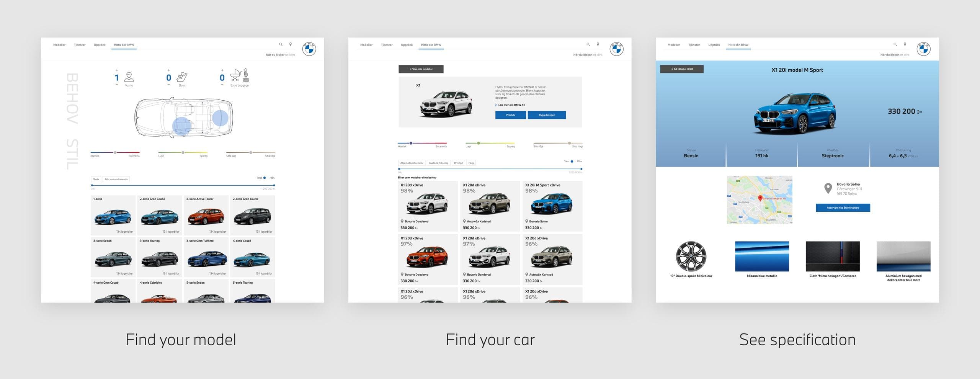Click Visa alla modeller back button
This screenshot has height=379, width=980.
[421, 69]
